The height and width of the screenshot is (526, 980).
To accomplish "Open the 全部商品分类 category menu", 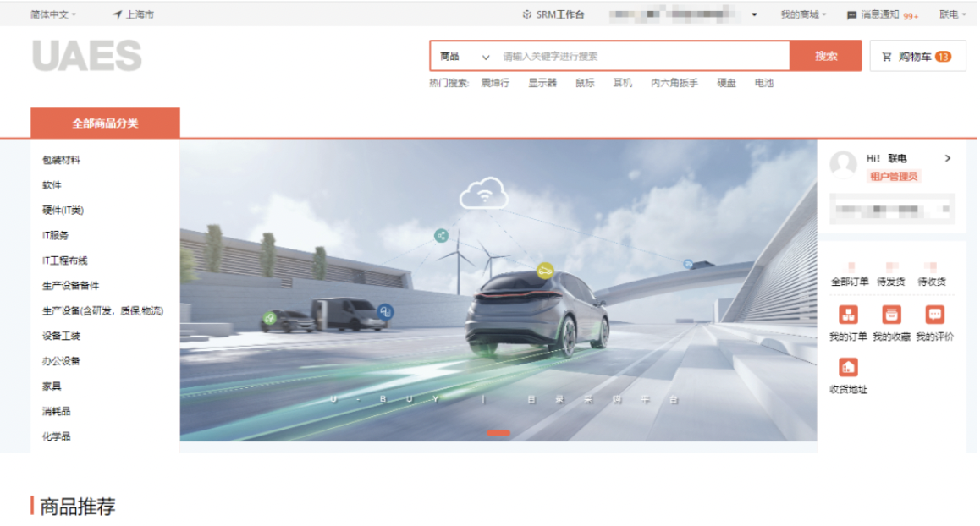I will click(x=104, y=122).
